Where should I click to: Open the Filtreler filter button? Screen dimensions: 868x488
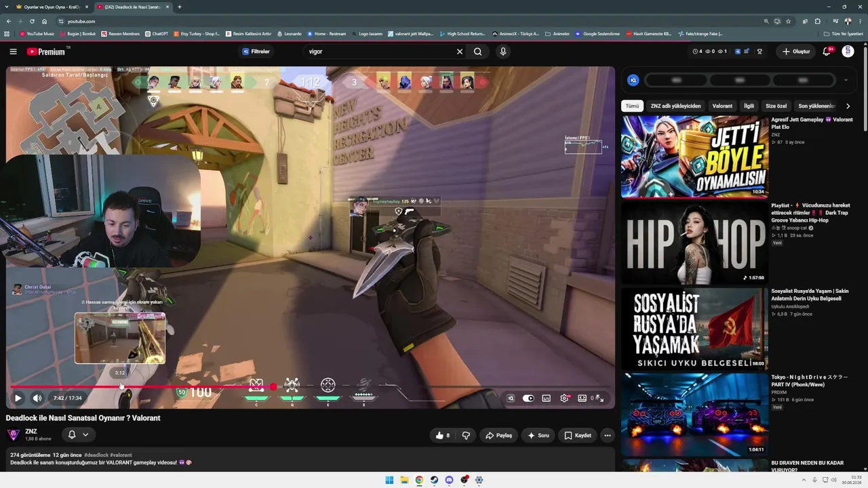tap(256, 52)
